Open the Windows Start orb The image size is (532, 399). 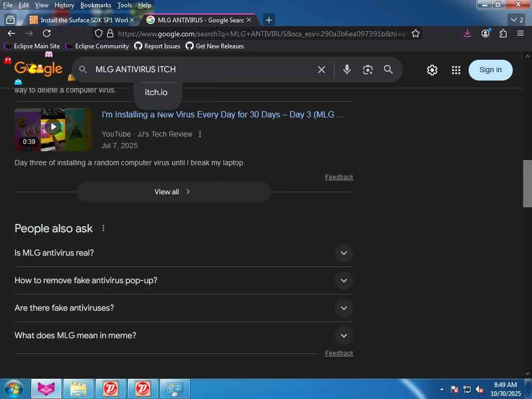[x=14, y=389]
